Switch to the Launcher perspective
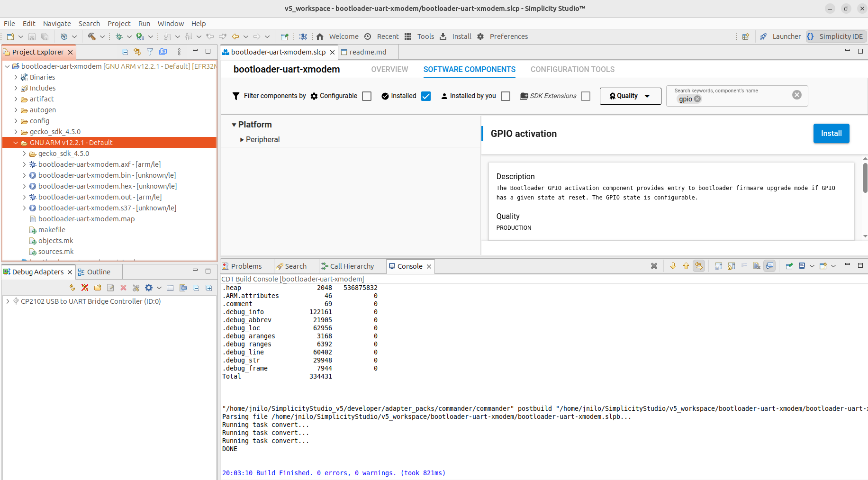The image size is (868, 480). pos(780,36)
